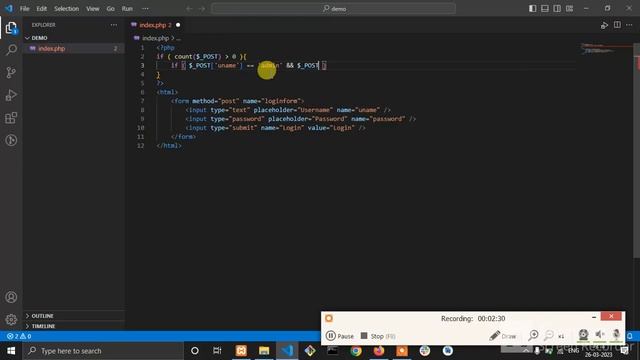Click the index.php breadcrumb
The height and width of the screenshot is (360, 640).
point(155,38)
